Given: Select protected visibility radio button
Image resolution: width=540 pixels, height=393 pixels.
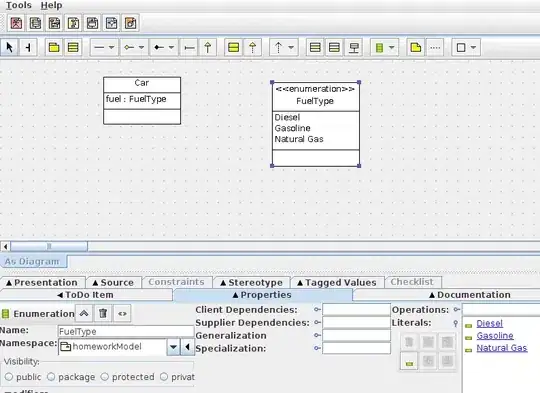Looking at the screenshot, I should pos(105,377).
